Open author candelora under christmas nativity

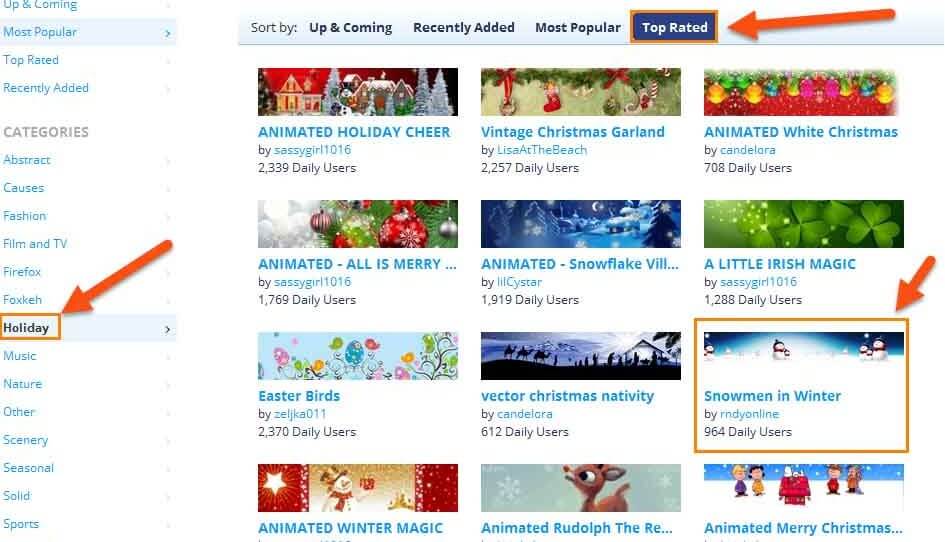click(x=524, y=414)
